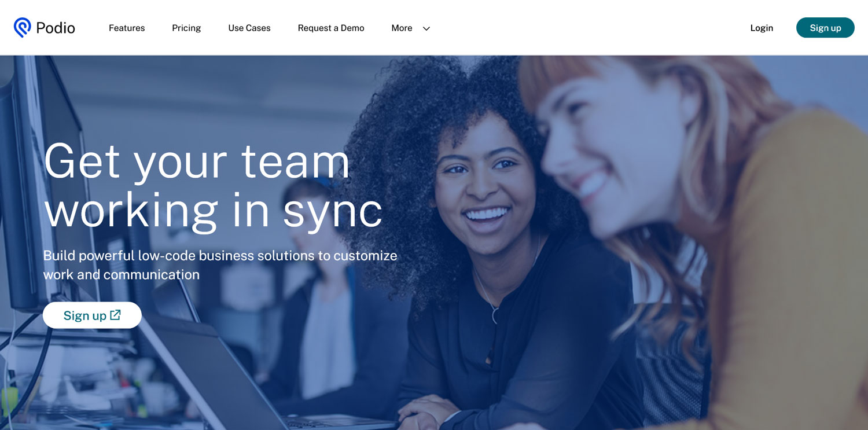Image resolution: width=868 pixels, height=430 pixels.
Task: Click the 'Build powerful low-code business solutions' subtitle
Action: tap(220, 264)
